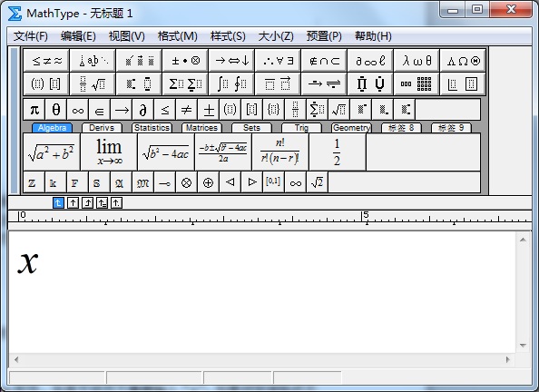539x392 pixels.
Task: Insert the limit x→∞ expression
Action: click(x=109, y=152)
